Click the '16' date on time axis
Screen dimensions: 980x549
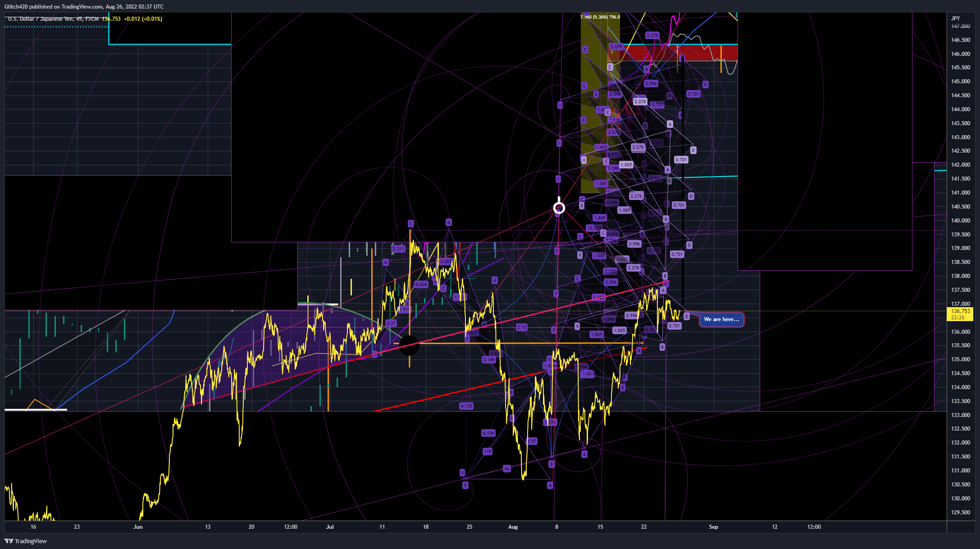pyautogui.click(x=33, y=527)
